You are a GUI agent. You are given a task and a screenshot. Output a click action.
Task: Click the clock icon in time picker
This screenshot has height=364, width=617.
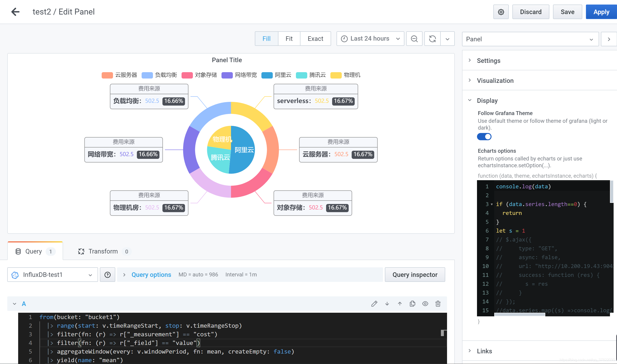tap(344, 39)
